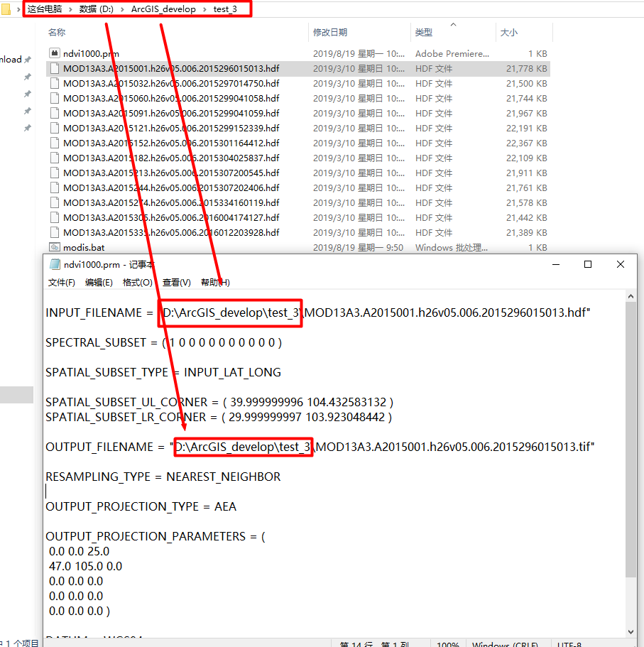
Task: Click icon of MOD13A3.A2015152 hdf file
Action: (55, 143)
